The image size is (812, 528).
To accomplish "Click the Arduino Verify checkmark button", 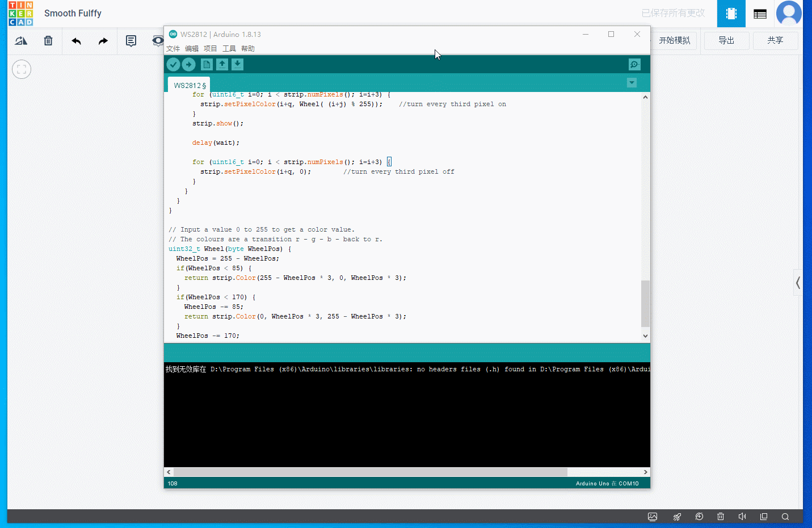I will tap(174, 65).
